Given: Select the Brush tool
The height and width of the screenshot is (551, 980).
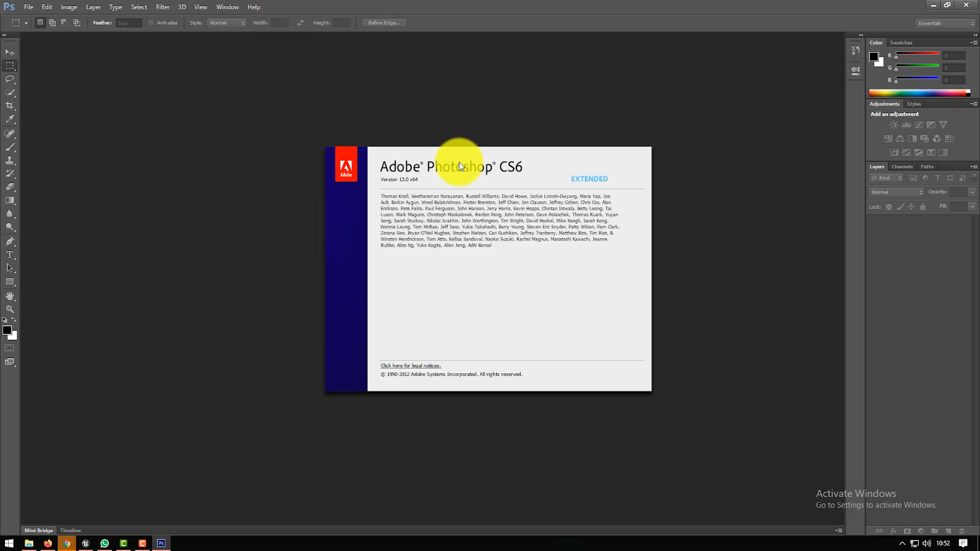Looking at the screenshot, I should (10, 147).
